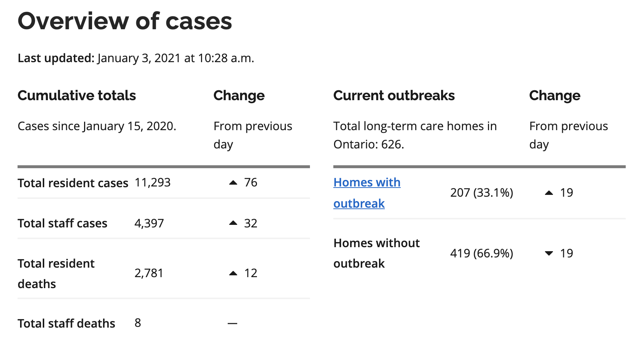Click up arrow beside staff cases change 32
This screenshot has width=644, height=351.
(233, 223)
